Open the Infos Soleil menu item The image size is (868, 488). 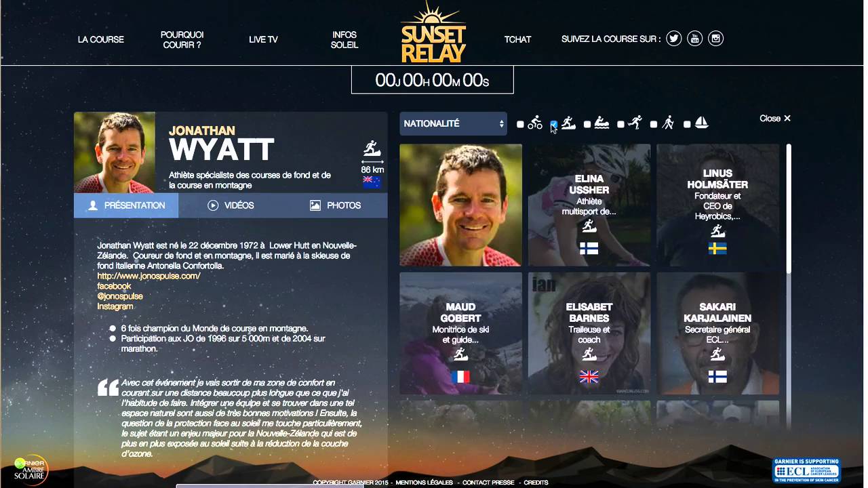point(344,39)
